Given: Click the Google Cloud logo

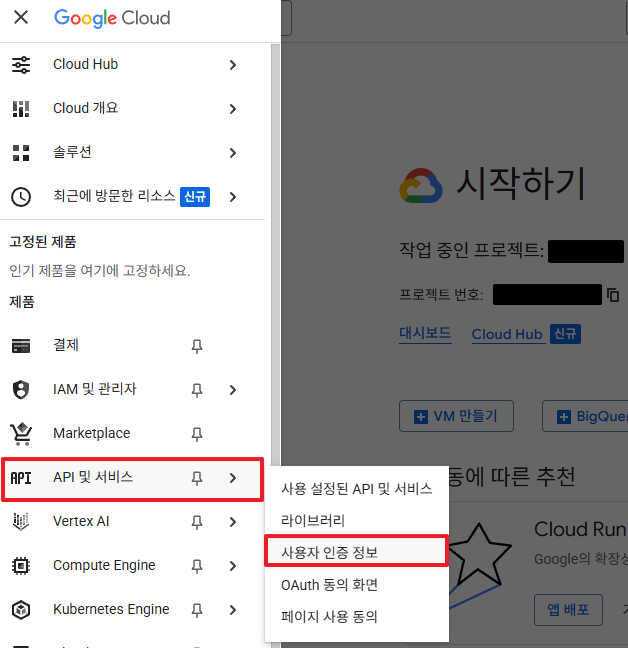Looking at the screenshot, I should click(112, 18).
